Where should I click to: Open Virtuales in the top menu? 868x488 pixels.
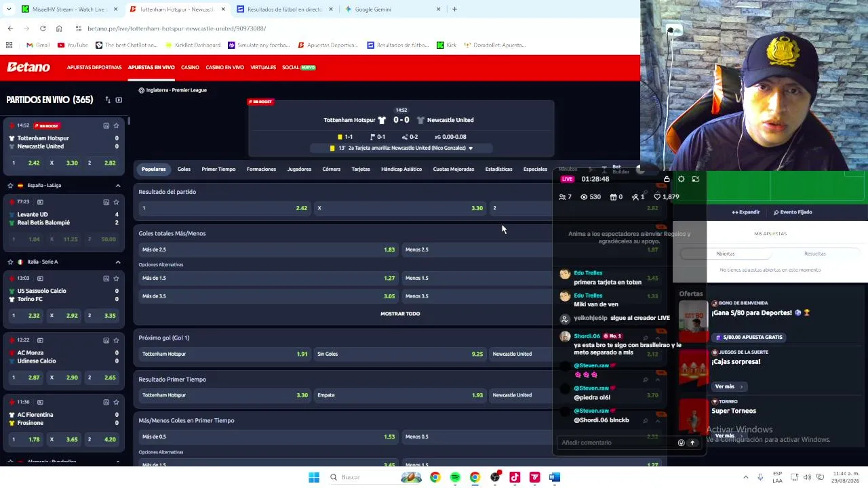coord(263,67)
